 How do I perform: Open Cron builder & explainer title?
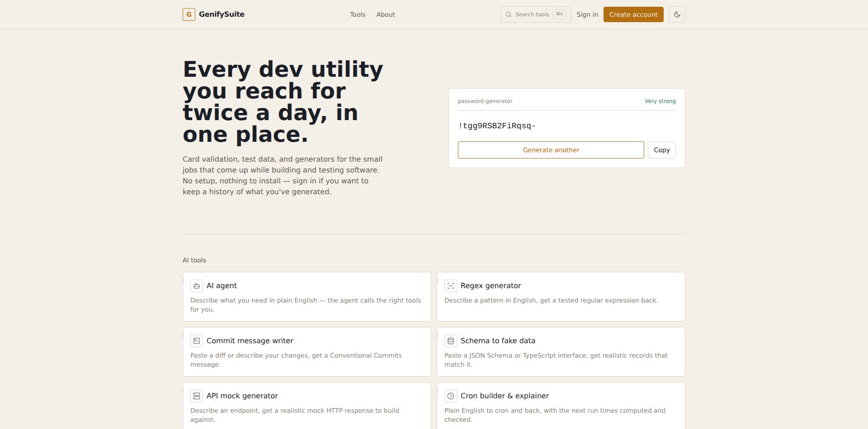click(505, 396)
